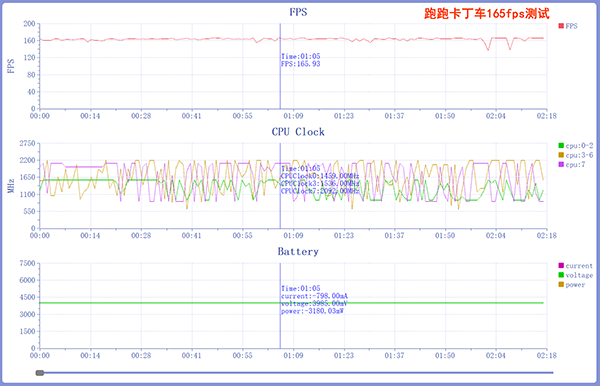Click the timeline slider handle at bottom
Viewport: 600px width, 386px height.
(x=40, y=373)
